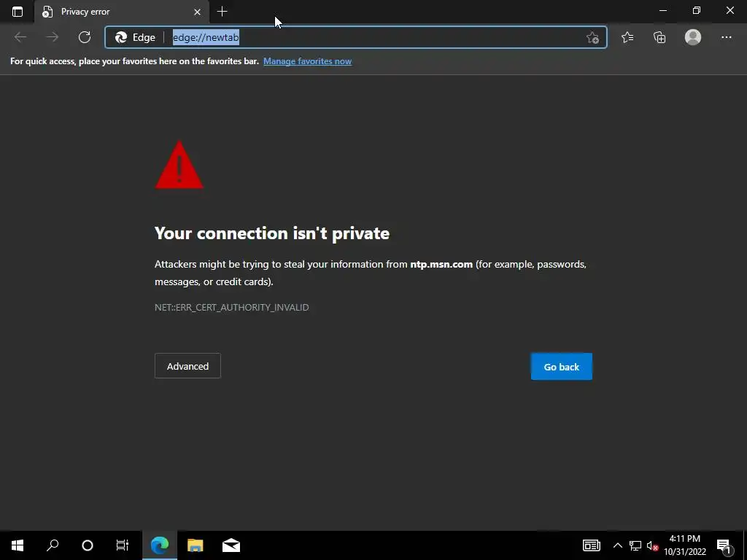
Task: Click the network status tray icon
Action: coord(635,545)
